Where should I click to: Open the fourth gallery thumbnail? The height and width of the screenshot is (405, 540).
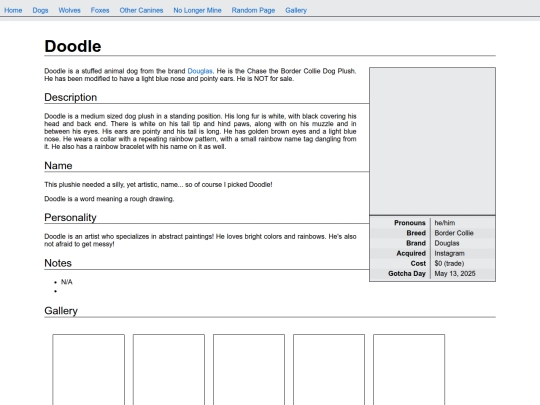pyautogui.click(x=329, y=370)
